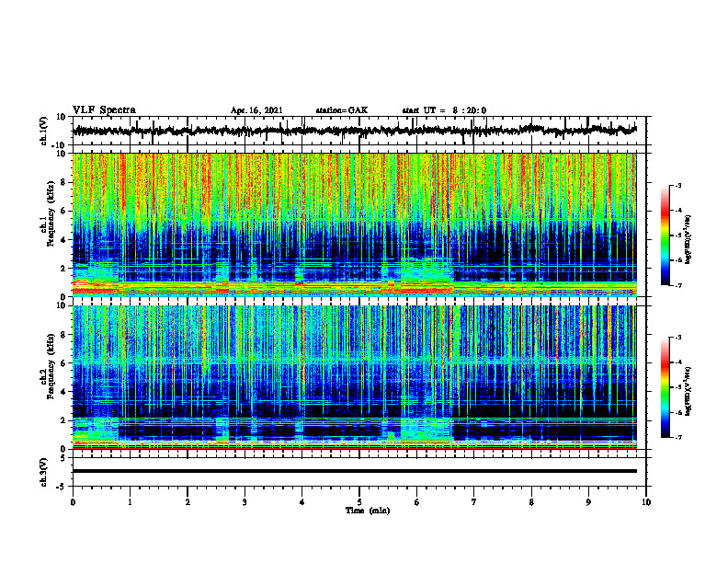The image size is (728, 563).
Task: Click tick label "10" on Time axis
Action: (646, 502)
